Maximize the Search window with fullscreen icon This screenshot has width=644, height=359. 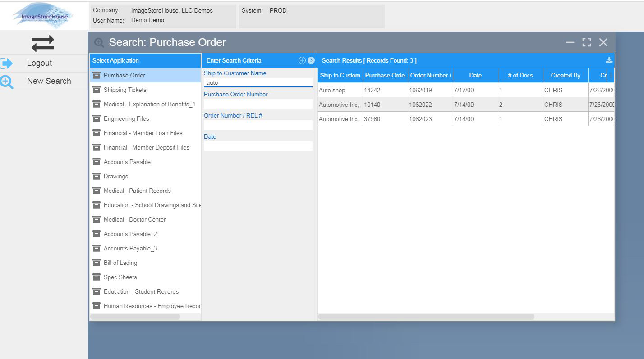tap(587, 42)
